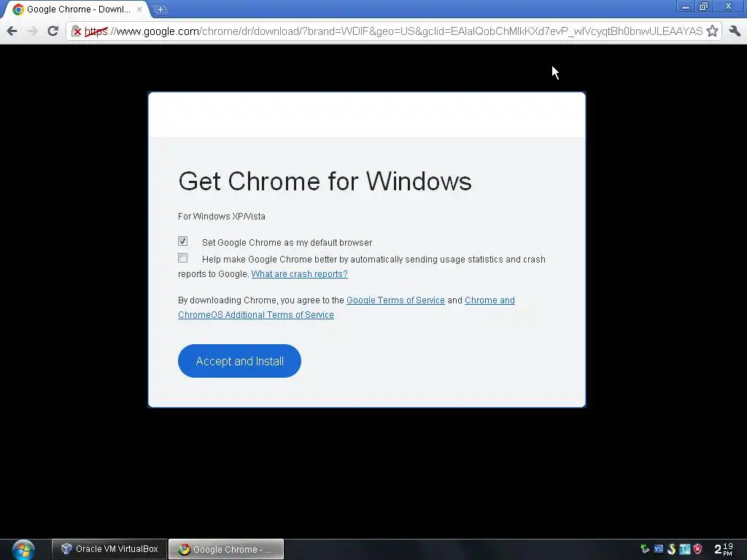Click the blue VirtualBox tray icon
747x560 pixels.
pos(659,549)
